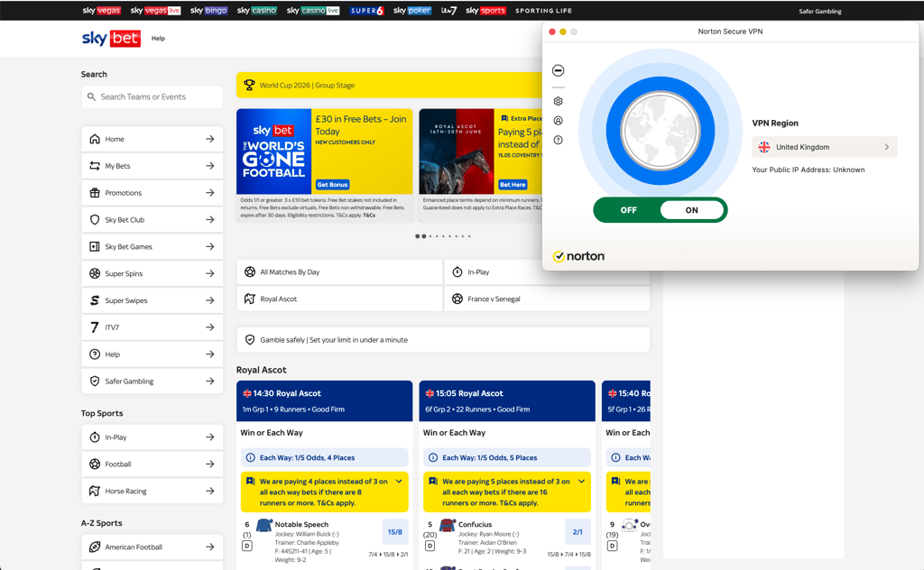
Task: Click the arrow next to Football
Action: (x=209, y=464)
